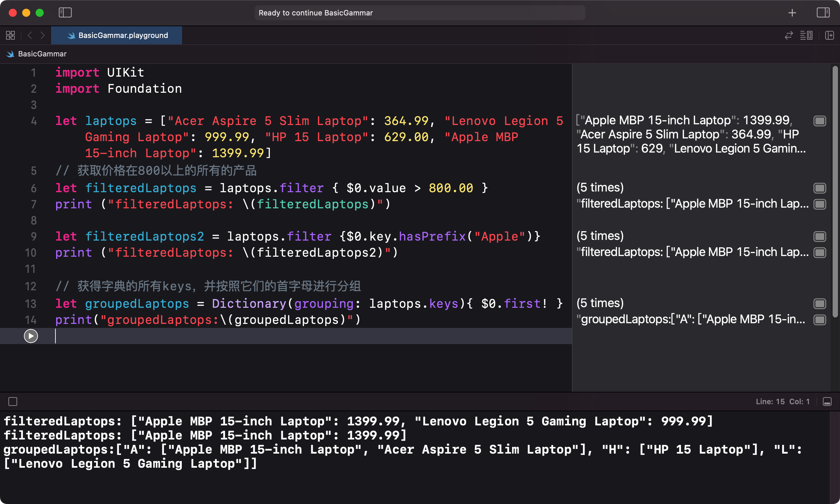Show result for line 13 (5 times)
This screenshot has height=504, width=840.
tap(820, 304)
